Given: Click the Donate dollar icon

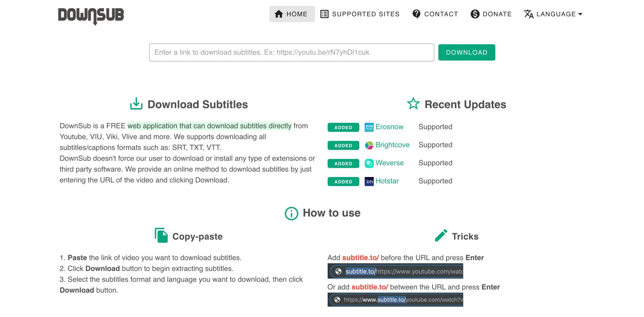Looking at the screenshot, I should [x=475, y=14].
